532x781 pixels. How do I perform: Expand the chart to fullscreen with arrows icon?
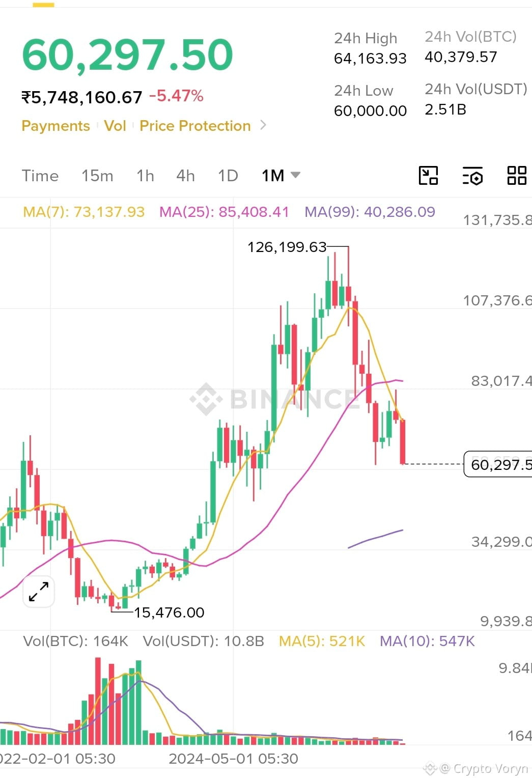tap(39, 592)
